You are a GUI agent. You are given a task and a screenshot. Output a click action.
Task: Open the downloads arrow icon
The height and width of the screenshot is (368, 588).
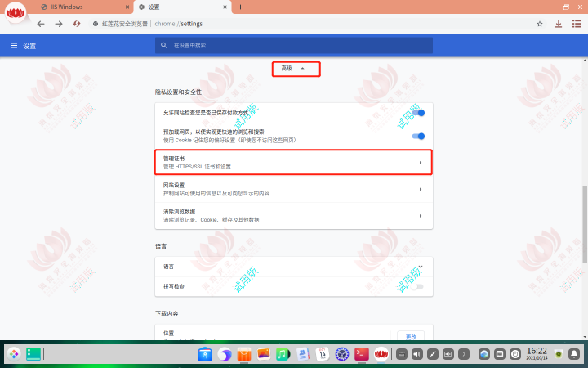(x=559, y=24)
